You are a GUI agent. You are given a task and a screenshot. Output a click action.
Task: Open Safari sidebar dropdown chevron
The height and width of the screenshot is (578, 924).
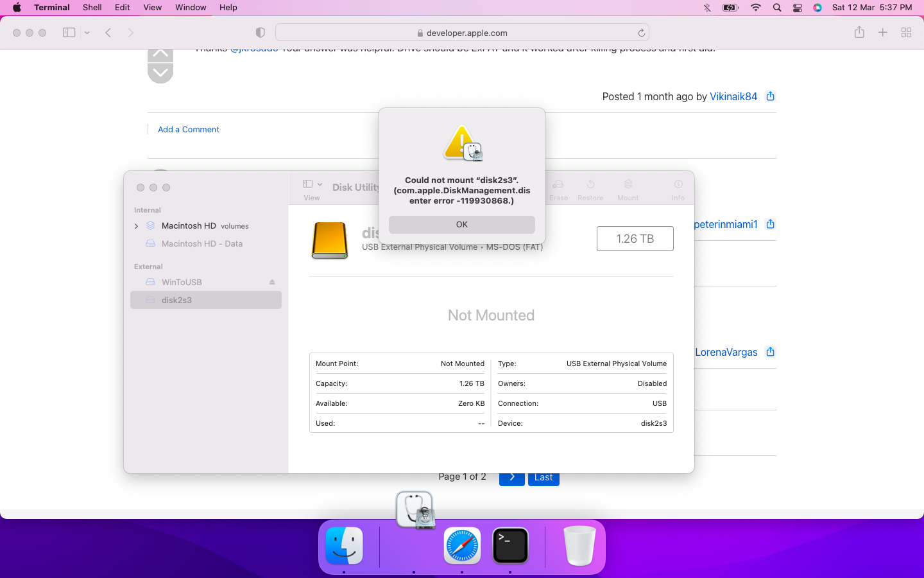coord(87,33)
